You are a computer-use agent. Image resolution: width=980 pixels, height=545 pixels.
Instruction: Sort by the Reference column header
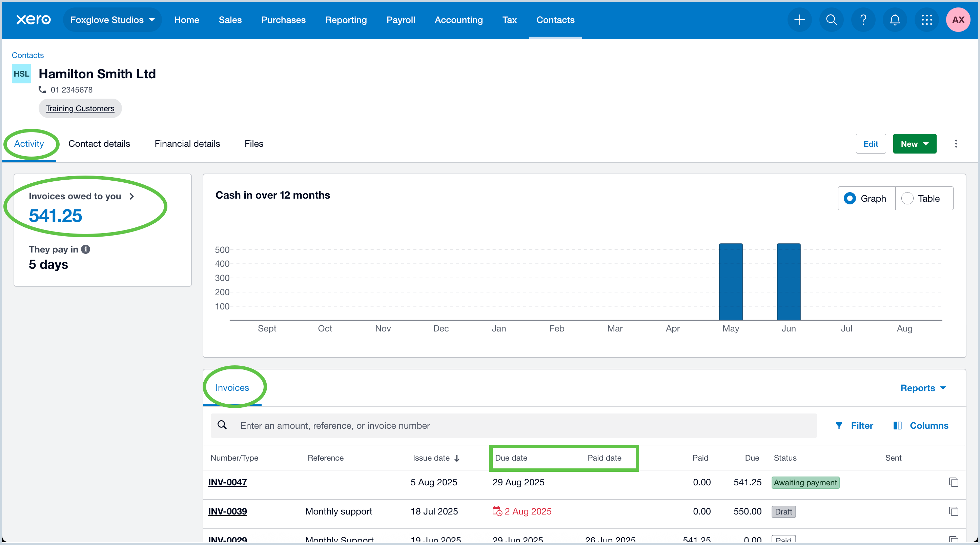(x=326, y=458)
